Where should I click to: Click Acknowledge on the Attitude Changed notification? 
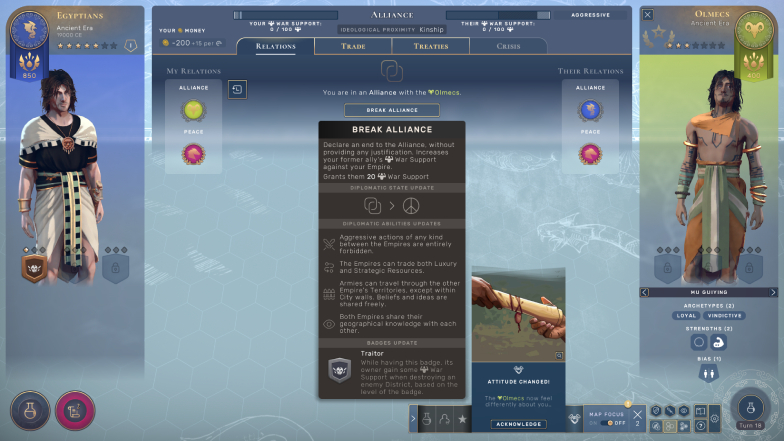pos(518,424)
